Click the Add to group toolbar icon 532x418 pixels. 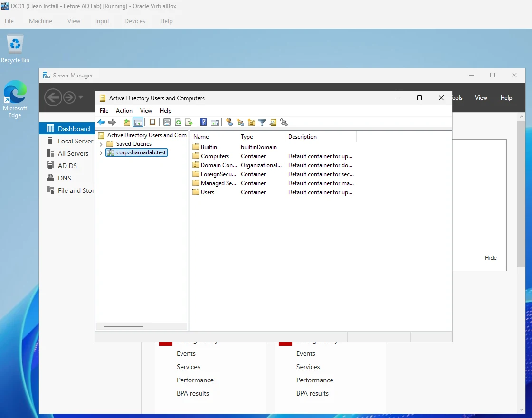click(285, 123)
